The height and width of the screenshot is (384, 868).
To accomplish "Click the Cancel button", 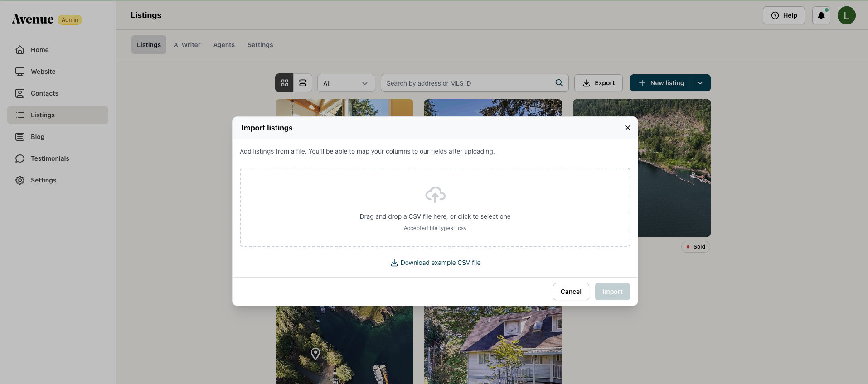I will 571,292.
